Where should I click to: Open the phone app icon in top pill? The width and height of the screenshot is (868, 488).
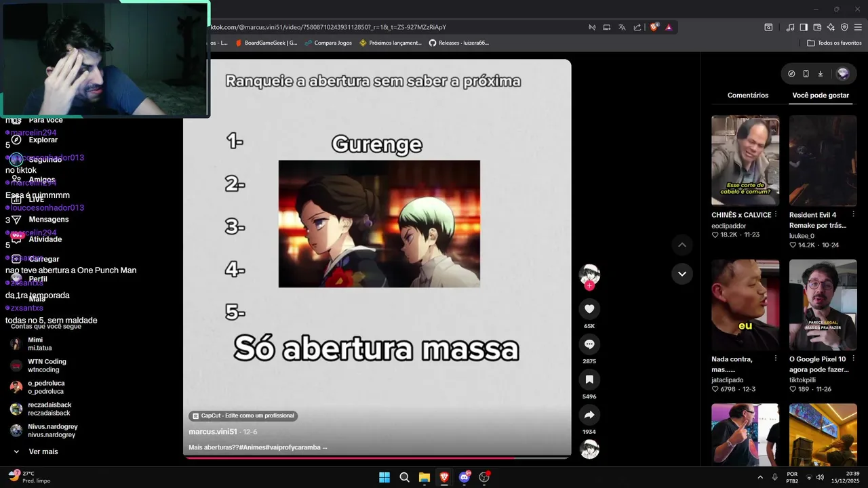point(806,74)
